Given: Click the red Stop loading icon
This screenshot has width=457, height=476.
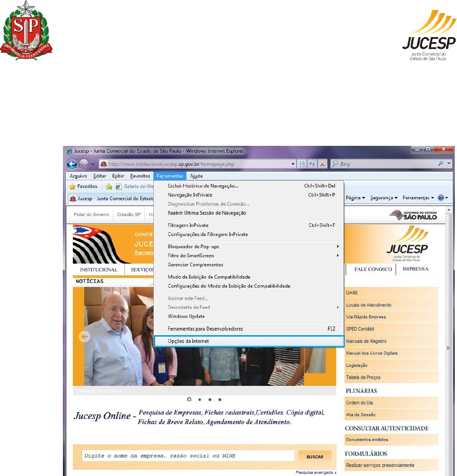Looking at the screenshot, I should point(322,164).
